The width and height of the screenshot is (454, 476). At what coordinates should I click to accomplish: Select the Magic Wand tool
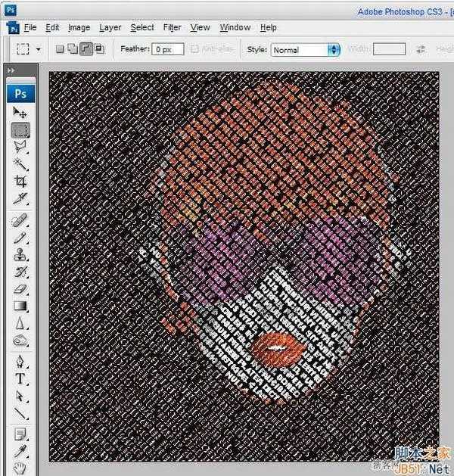click(20, 163)
